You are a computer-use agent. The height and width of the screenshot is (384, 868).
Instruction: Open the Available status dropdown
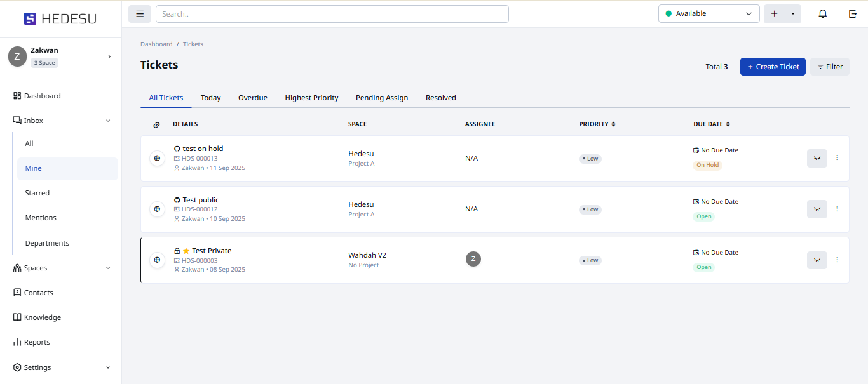[709, 14]
